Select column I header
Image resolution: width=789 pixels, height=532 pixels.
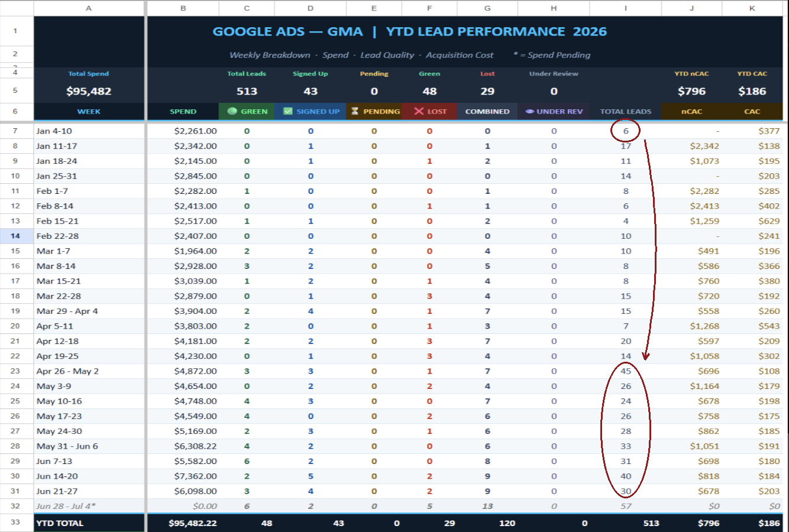coord(626,8)
